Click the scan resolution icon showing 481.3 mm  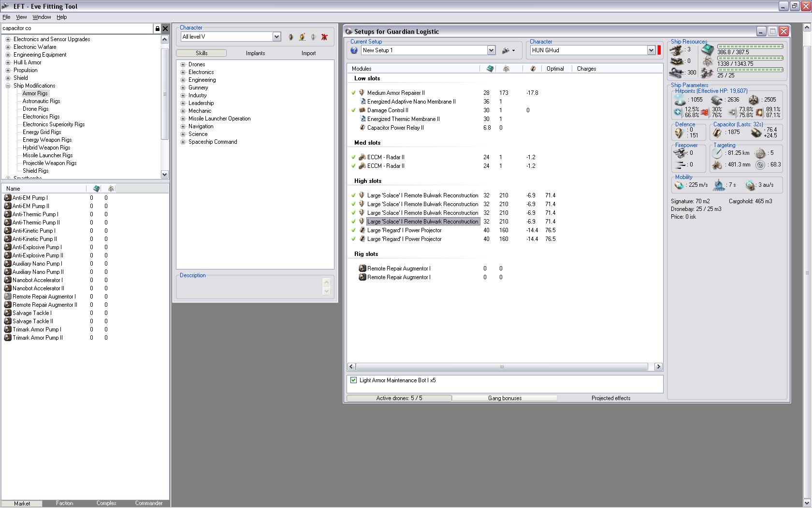pos(717,165)
